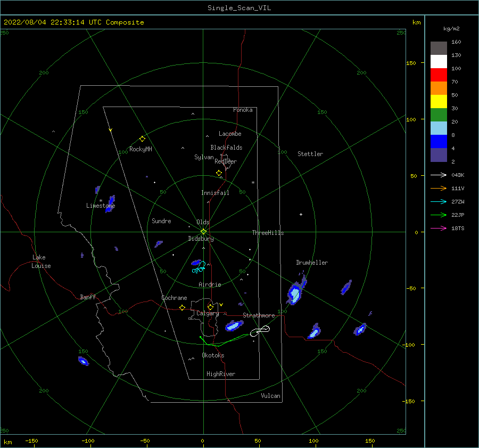Screen dimensions: 479x448
Task: Click the Vulcan label
Action: 271,396
